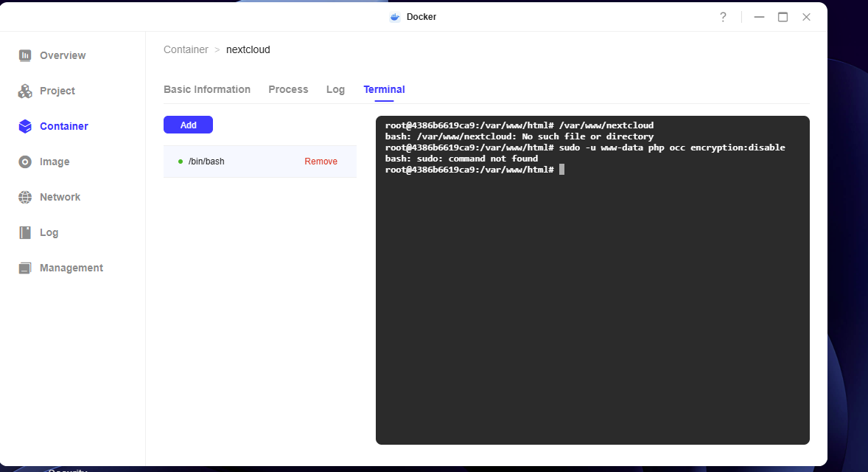Click the Project cubes icon
The image size is (868, 472).
click(x=25, y=91)
